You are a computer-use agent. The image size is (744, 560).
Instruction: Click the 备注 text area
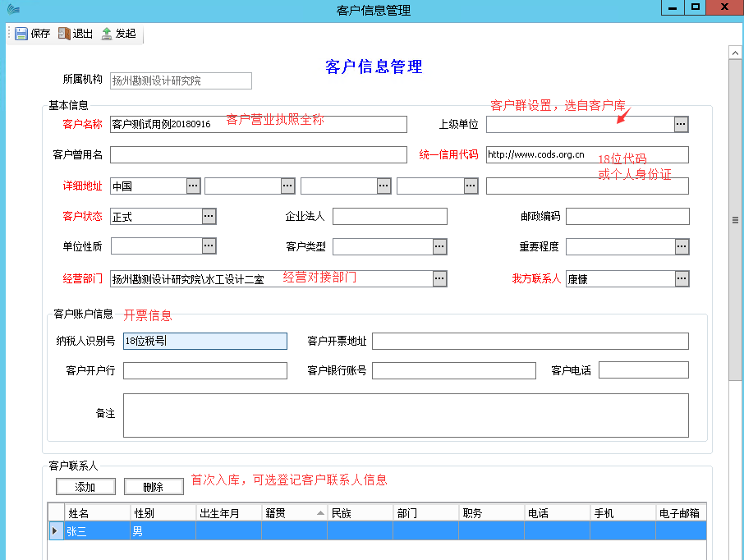(x=406, y=415)
